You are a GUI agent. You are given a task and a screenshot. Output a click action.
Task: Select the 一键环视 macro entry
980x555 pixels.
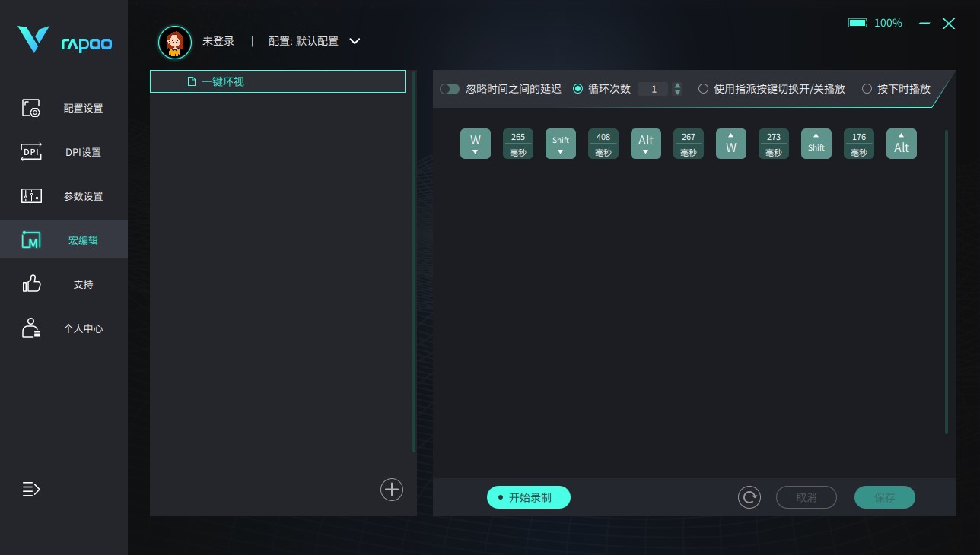tap(278, 81)
